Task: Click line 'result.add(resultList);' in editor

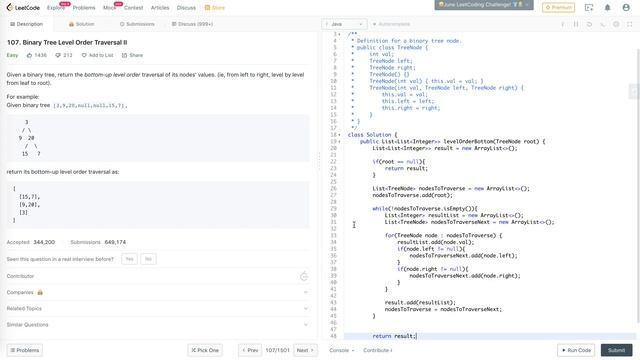Action: 420,302
